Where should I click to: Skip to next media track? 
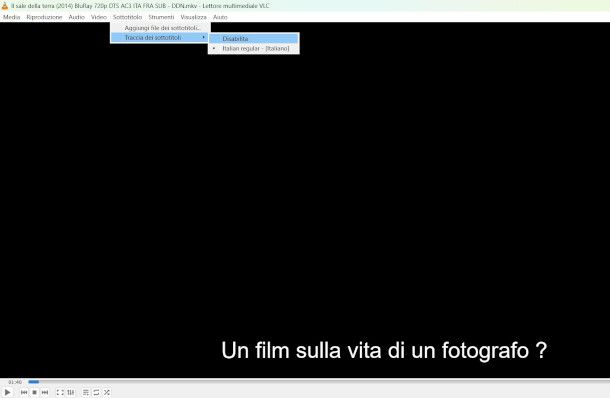[x=45, y=393]
